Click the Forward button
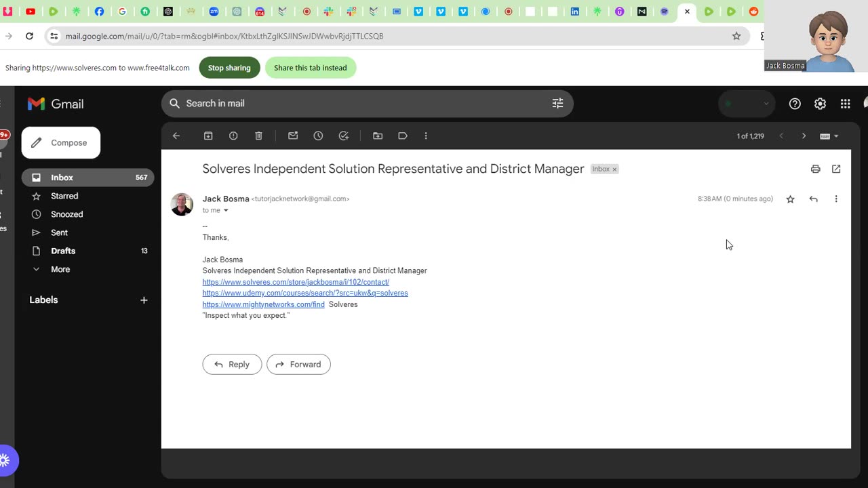 click(x=298, y=364)
